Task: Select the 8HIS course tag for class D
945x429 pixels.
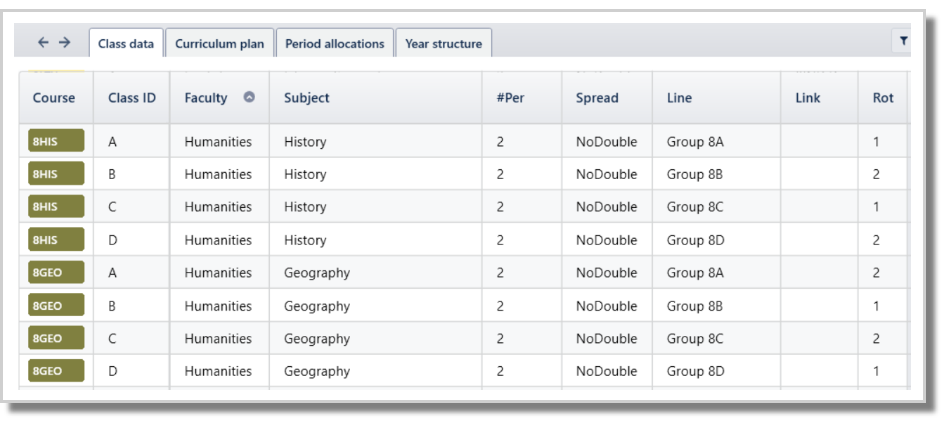Action: click(x=56, y=239)
